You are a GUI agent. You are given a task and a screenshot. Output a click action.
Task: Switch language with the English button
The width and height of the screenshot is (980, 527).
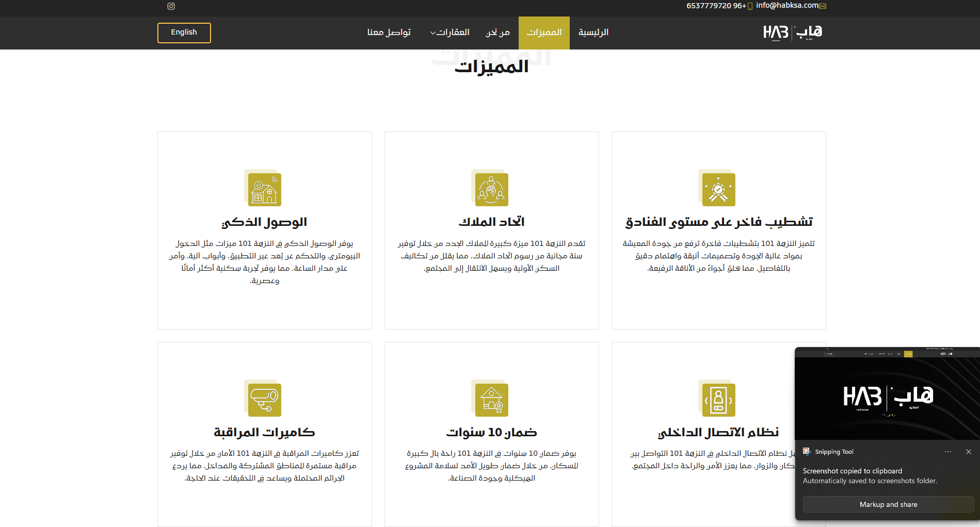click(184, 32)
